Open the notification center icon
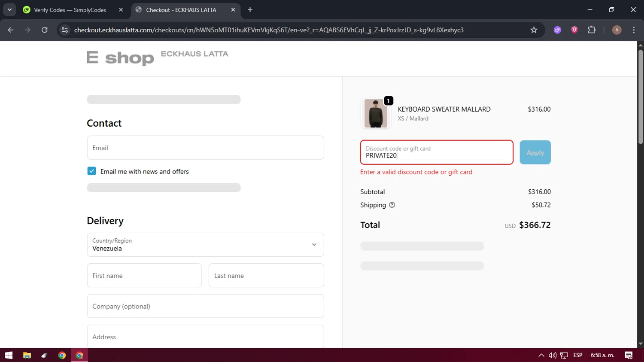644x362 pixels. tap(629, 355)
